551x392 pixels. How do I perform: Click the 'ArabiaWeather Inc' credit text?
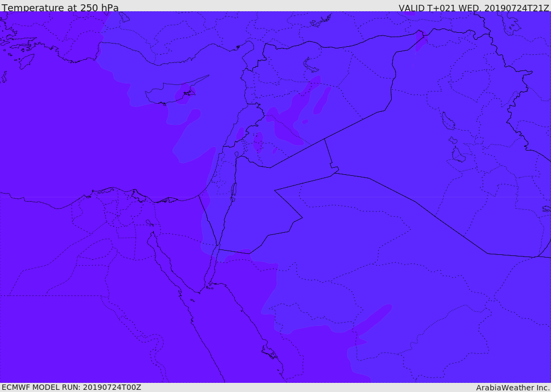pos(512,388)
